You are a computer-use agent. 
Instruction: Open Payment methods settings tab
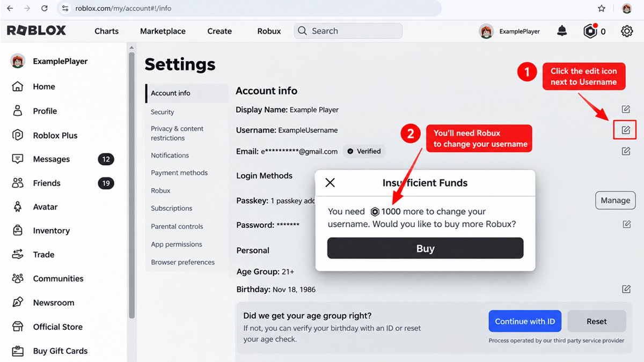179,173
